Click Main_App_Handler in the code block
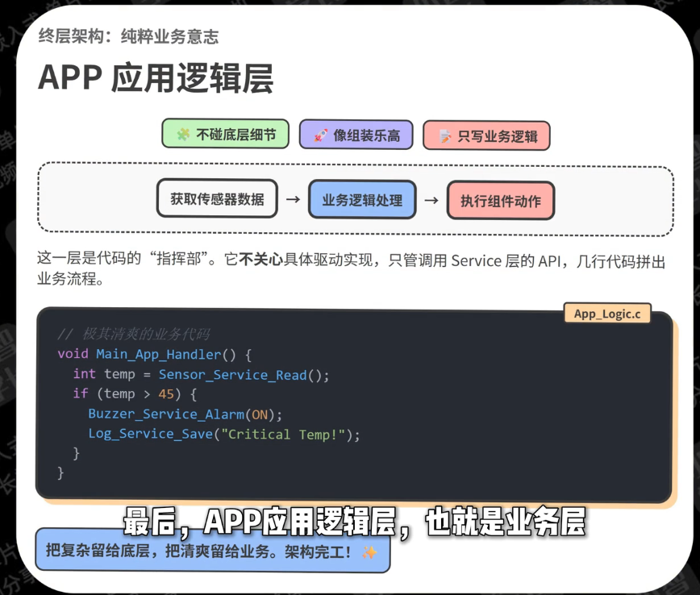This screenshot has width=700, height=595. 159,355
